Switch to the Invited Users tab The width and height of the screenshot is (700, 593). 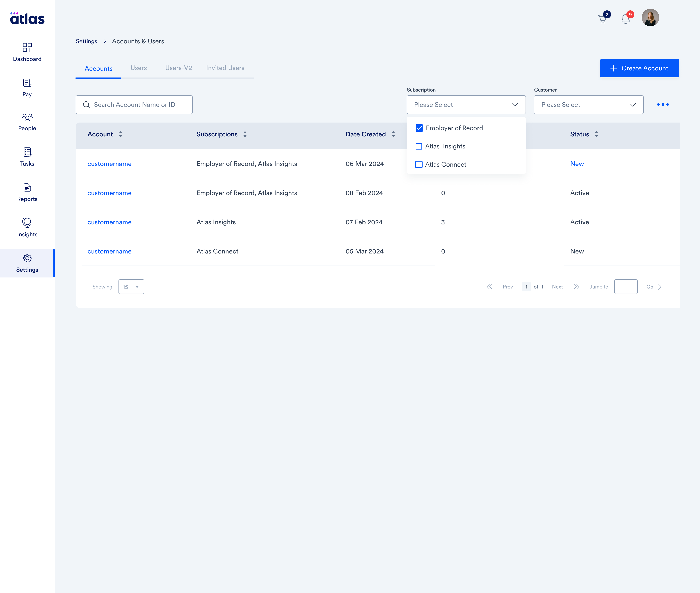click(x=225, y=68)
